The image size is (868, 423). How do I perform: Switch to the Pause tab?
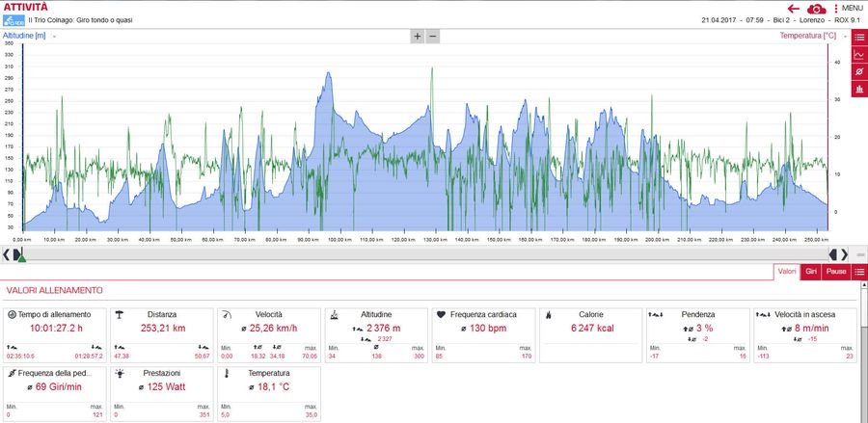pyautogui.click(x=836, y=272)
